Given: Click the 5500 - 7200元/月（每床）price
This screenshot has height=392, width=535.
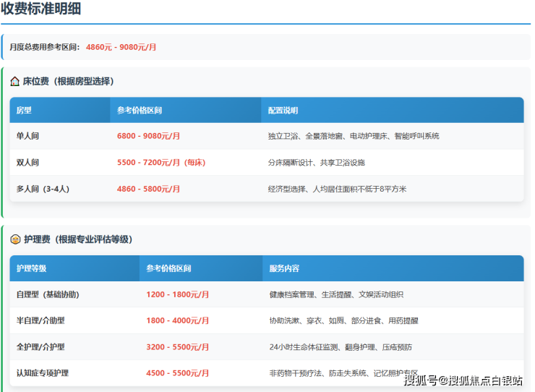Looking at the screenshot, I should (161, 163).
